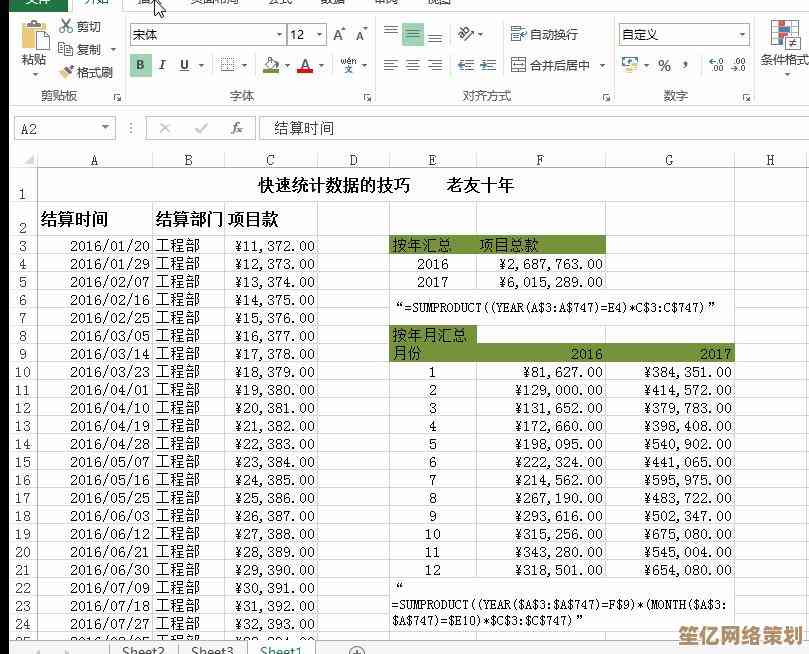Toggle Bold formatting
The image size is (809, 654).
tap(140, 65)
